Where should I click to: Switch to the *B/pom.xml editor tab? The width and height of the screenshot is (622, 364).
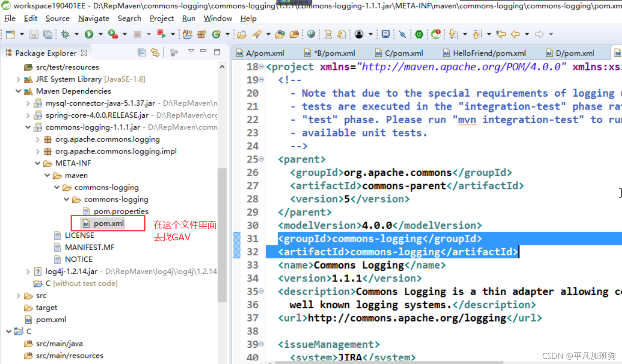click(330, 53)
